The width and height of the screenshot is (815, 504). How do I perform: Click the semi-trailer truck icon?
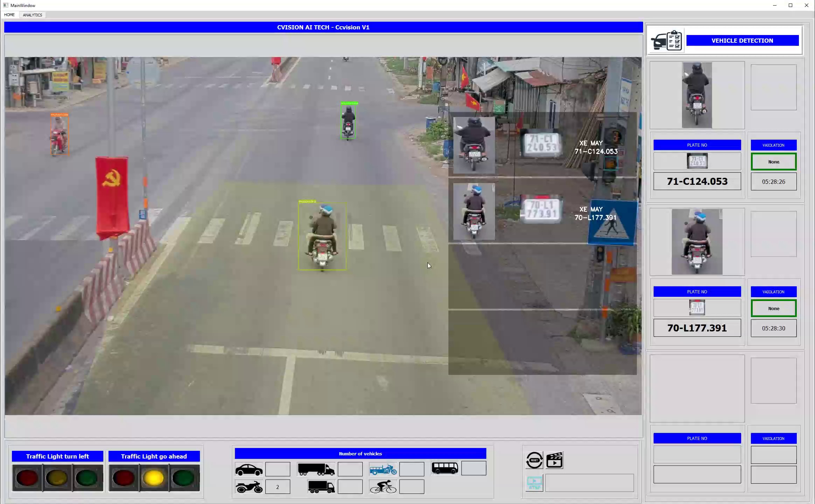[x=316, y=469]
